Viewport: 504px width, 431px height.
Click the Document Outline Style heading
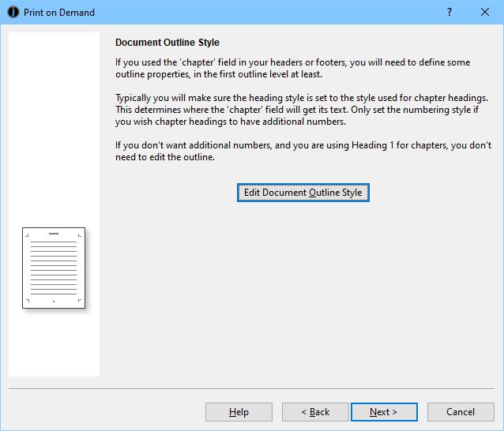pyautogui.click(x=167, y=43)
